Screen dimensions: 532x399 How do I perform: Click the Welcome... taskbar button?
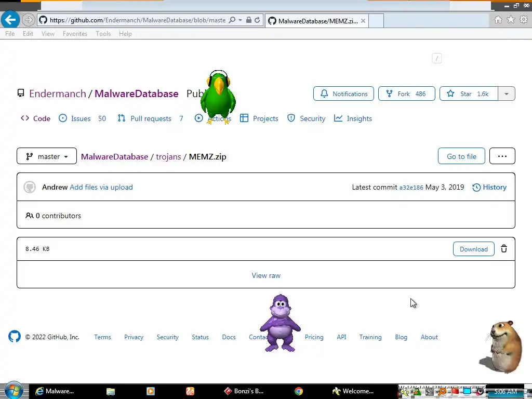353,391
